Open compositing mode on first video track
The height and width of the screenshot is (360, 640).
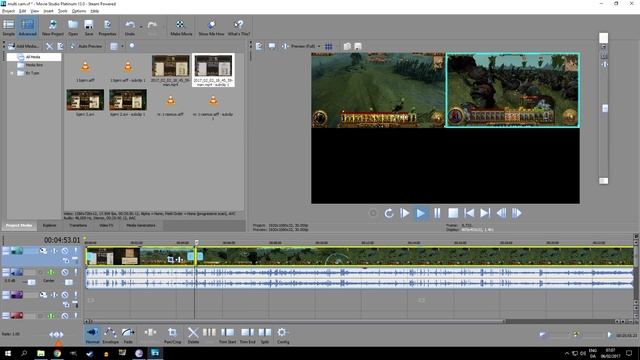[x=66, y=260]
